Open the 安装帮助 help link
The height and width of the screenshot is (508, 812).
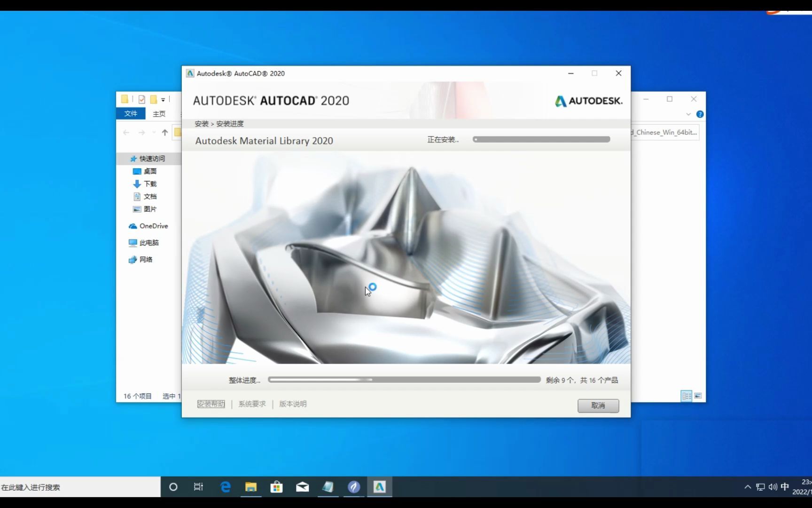[211, 404]
